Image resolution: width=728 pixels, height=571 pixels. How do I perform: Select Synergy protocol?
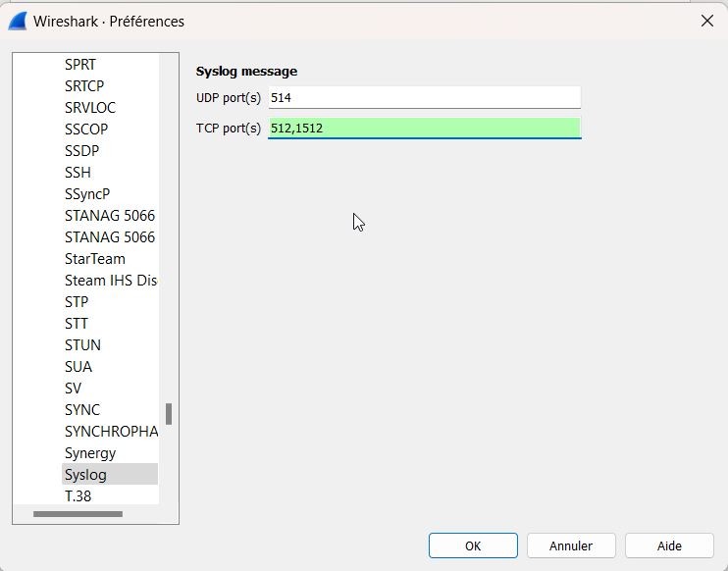click(x=90, y=453)
